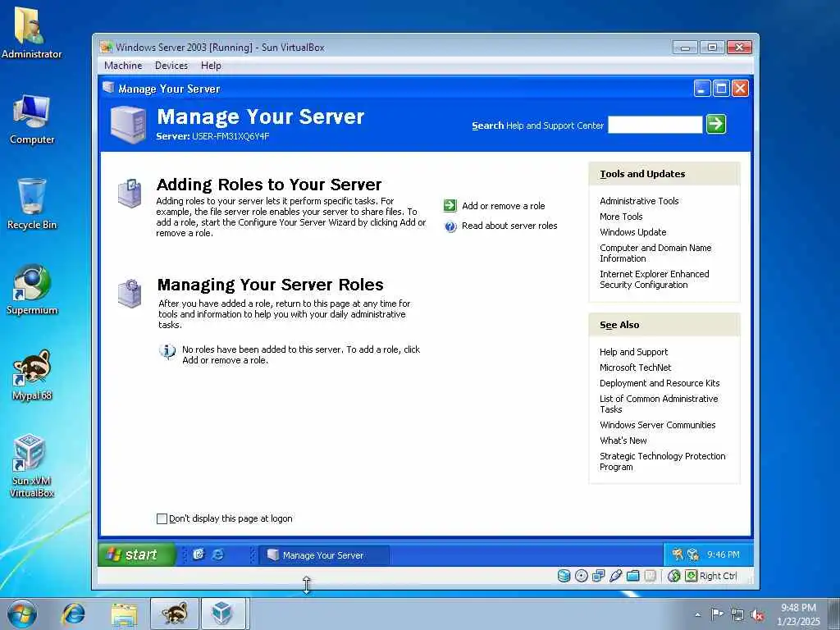Click the server name USER-FM31XQ6Y4F
The width and height of the screenshot is (840, 630).
[231, 137]
